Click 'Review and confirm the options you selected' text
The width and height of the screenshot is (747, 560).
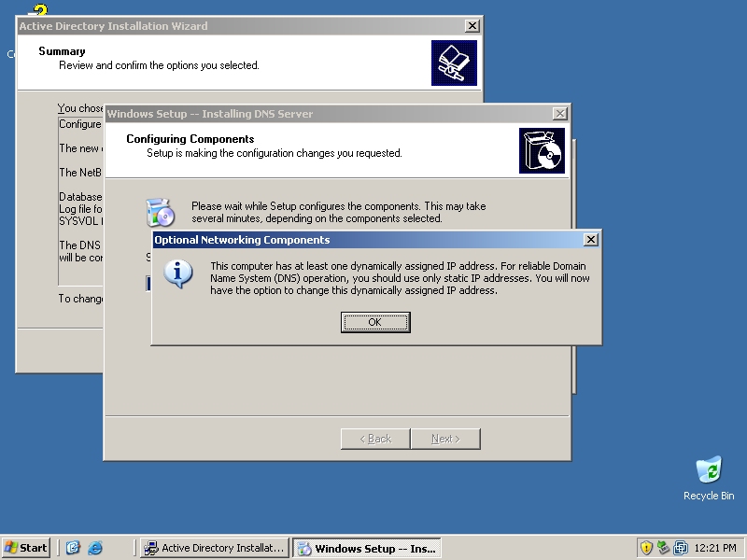point(159,65)
